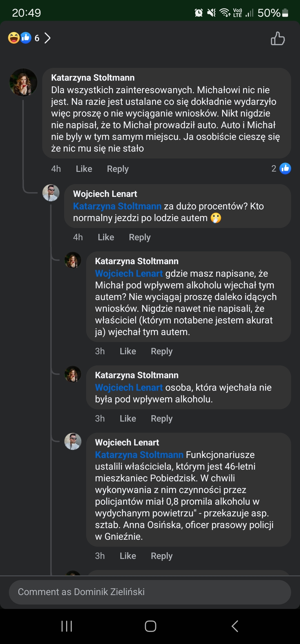Image resolution: width=300 pixels, height=644 pixels.
Task: Like the 'gdzie masz napisane' comment
Action: (x=128, y=351)
